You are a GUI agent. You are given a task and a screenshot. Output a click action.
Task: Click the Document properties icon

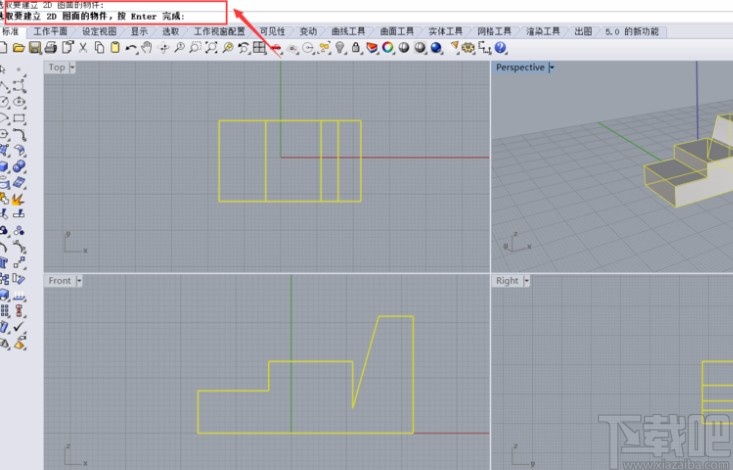[67, 48]
